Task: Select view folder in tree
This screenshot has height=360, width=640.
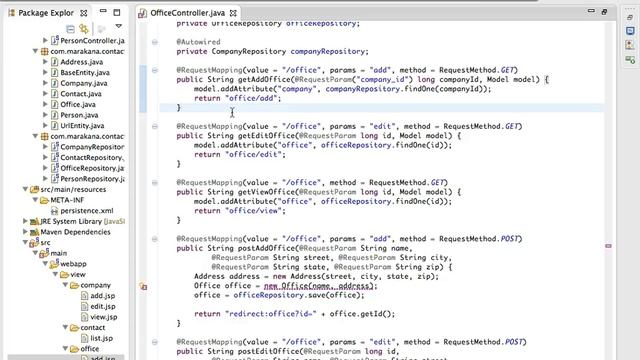Action: 78,274
